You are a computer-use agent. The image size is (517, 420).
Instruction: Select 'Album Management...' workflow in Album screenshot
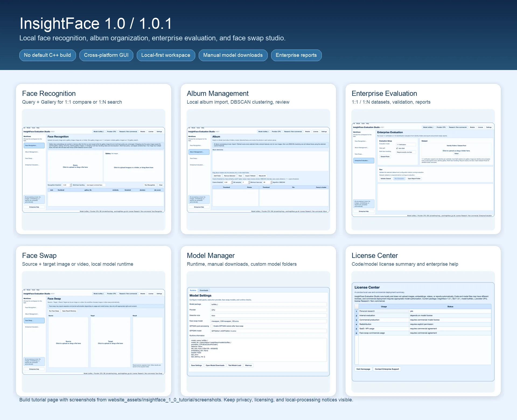click(x=199, y=152)
